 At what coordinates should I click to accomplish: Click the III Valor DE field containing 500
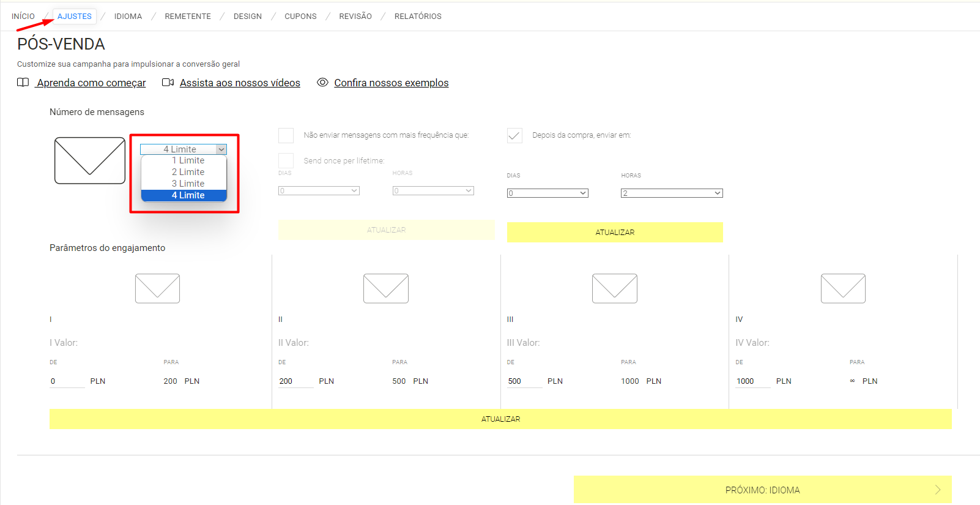[525, 381]
